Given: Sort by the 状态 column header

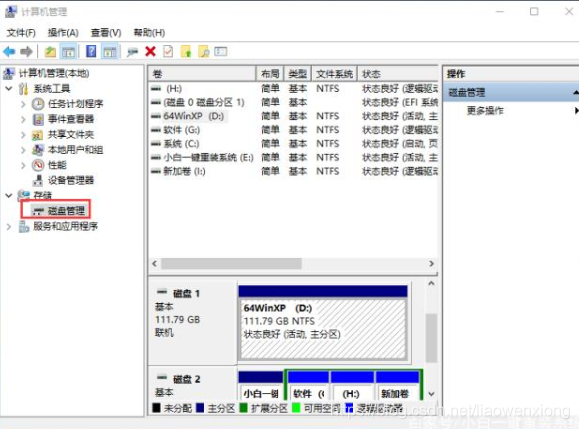Looking at the screenshot, I should tap(398, 74).
